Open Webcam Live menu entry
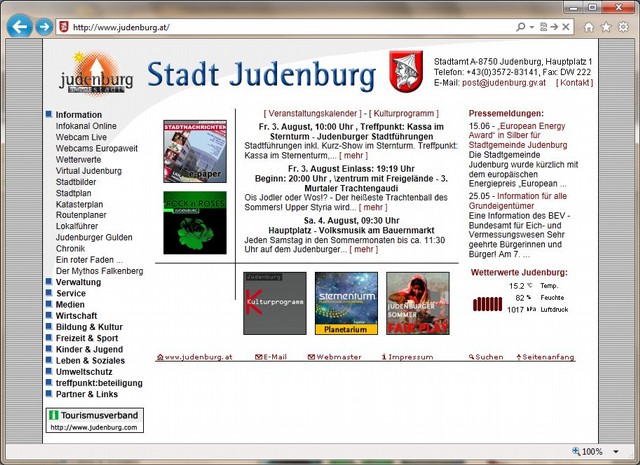 click(x=81, y=137)
